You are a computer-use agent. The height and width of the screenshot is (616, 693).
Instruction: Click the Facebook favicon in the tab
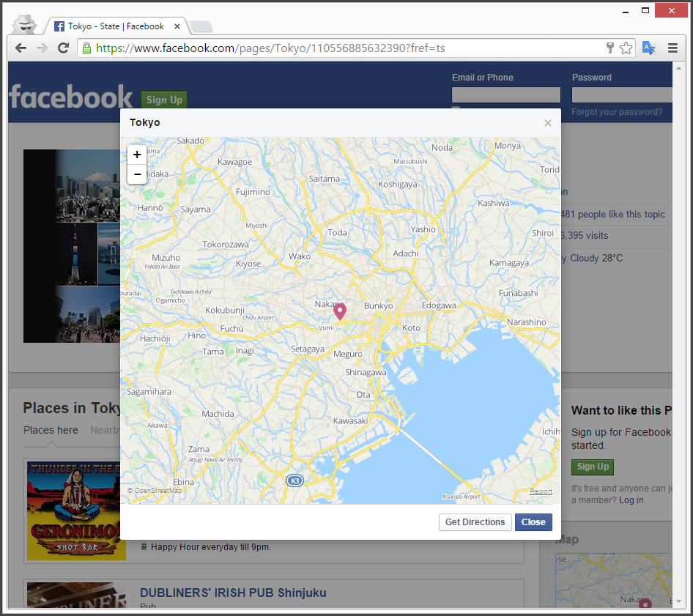[59, 26]
